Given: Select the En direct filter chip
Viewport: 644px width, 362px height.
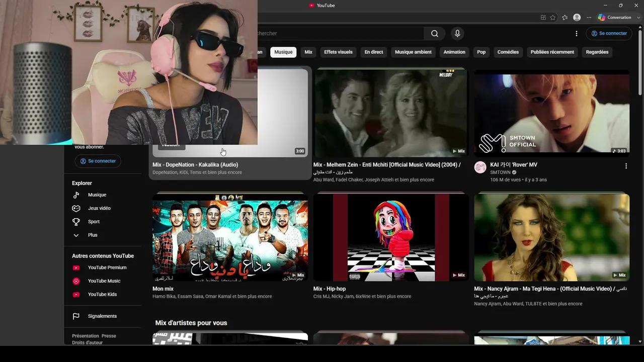Looking at the screenshot, I should pyautogui.click(x=374, y=52).
